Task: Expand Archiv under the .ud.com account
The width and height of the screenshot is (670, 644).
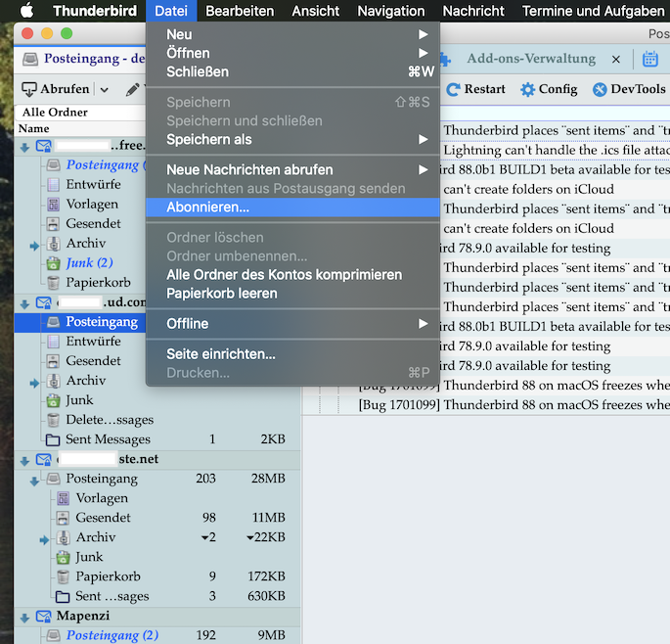Action: pos(34,383)
